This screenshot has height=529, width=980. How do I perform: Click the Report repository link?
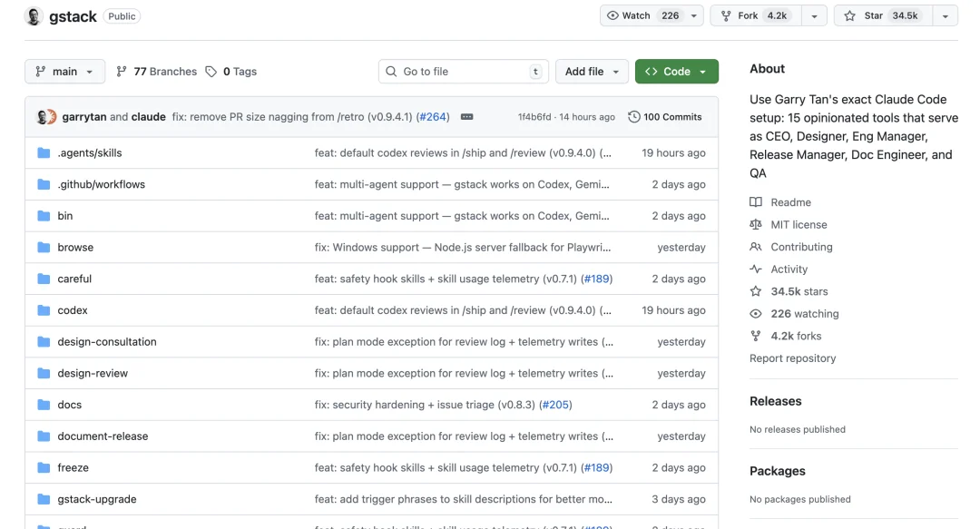pos(792,358)
